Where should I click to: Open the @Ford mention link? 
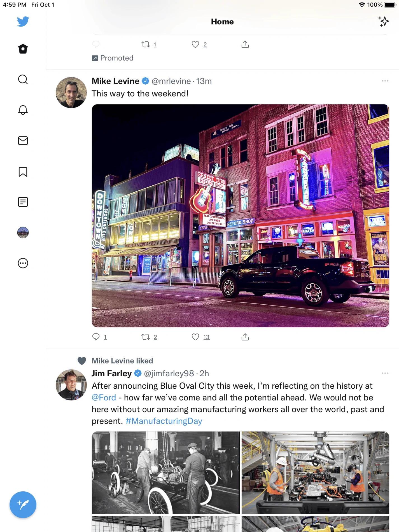[x=104, y=398]
